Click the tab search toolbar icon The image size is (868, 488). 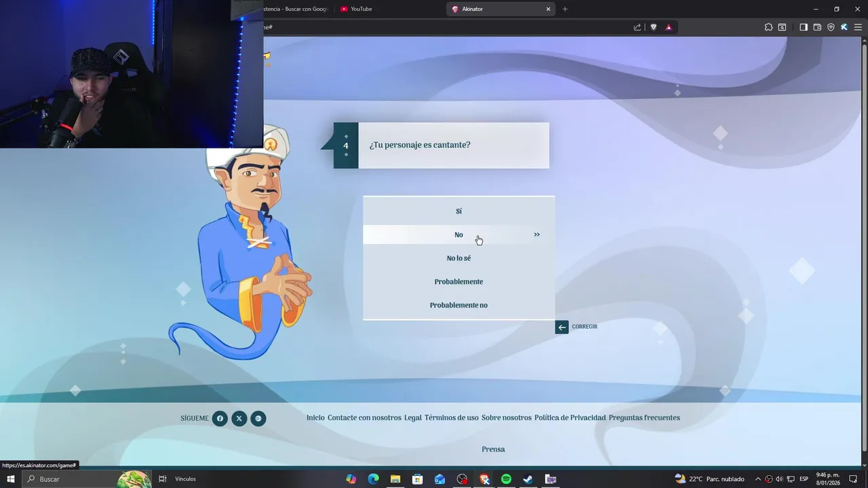[782, 27]
